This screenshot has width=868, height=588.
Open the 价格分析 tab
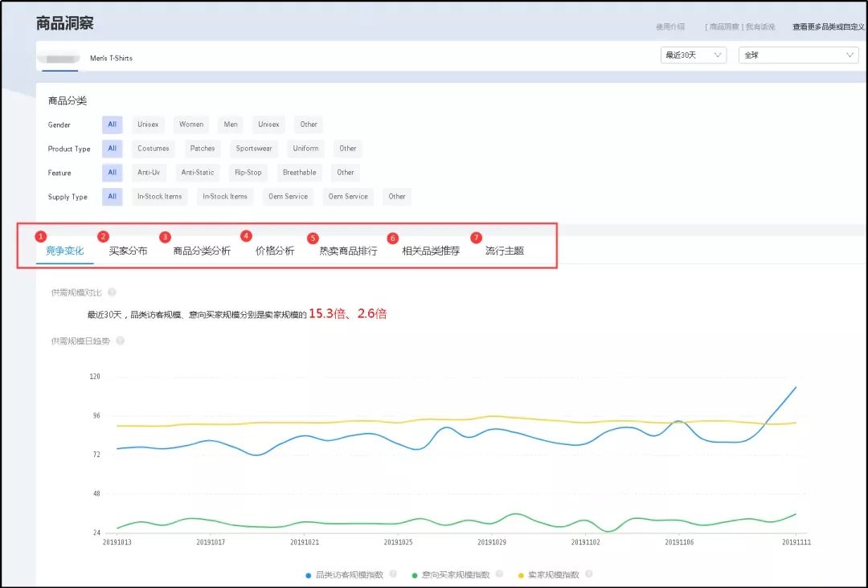(275, 251)
